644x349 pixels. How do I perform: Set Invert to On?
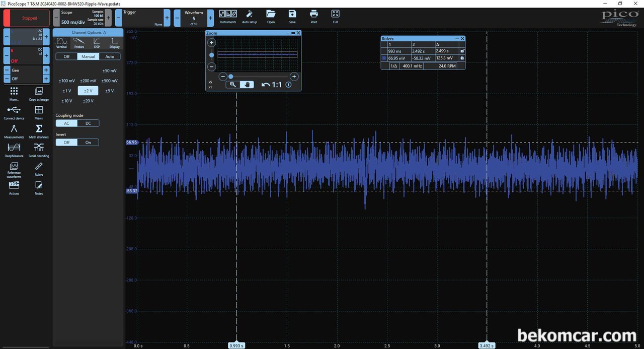click(x=88, y=143)
